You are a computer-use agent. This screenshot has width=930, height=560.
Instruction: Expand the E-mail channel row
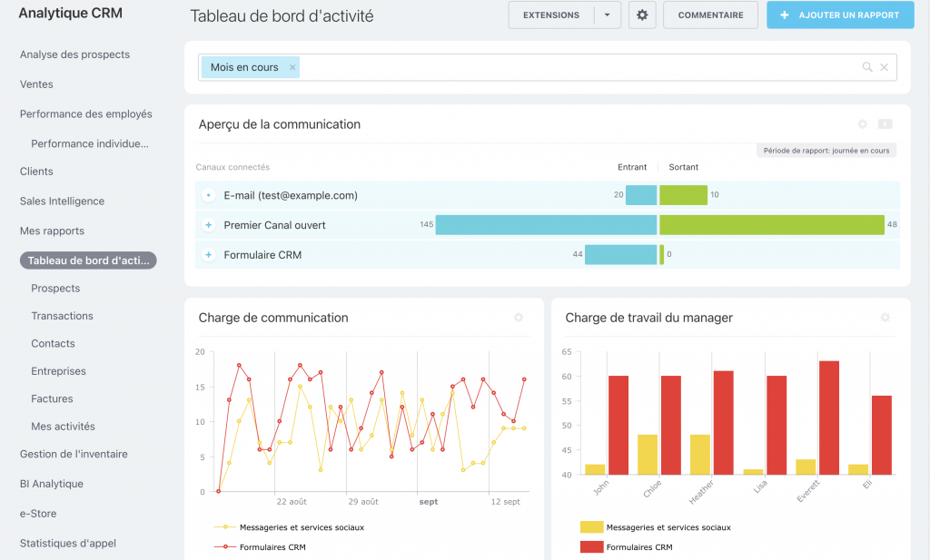click(208, 195)
